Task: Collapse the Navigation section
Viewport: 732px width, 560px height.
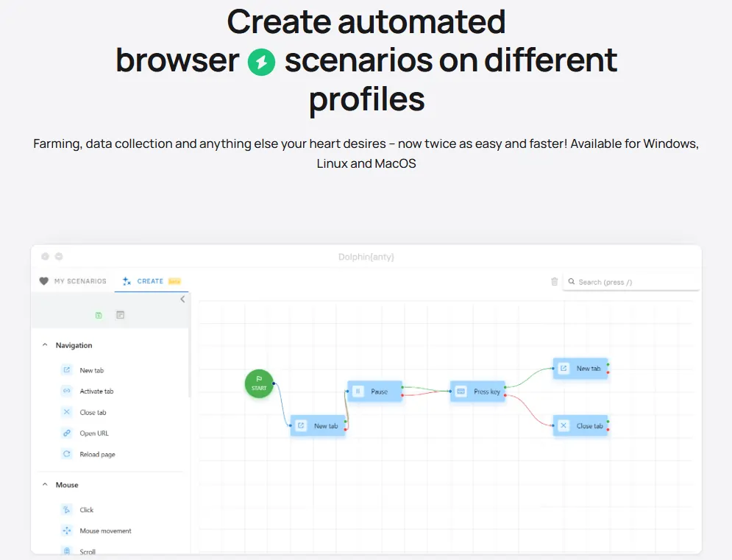Action: (x=45, y=344)
